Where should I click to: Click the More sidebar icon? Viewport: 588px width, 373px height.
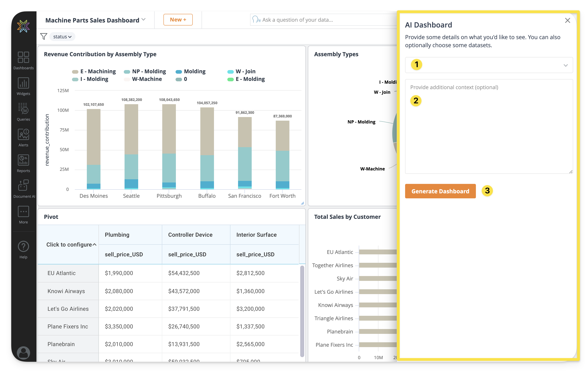23,215
